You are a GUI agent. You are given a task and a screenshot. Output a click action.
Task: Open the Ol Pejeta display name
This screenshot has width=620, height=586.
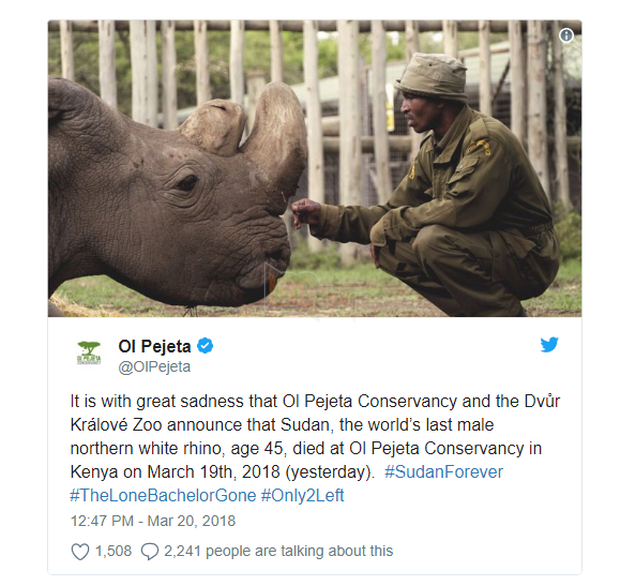pos(154,346)
